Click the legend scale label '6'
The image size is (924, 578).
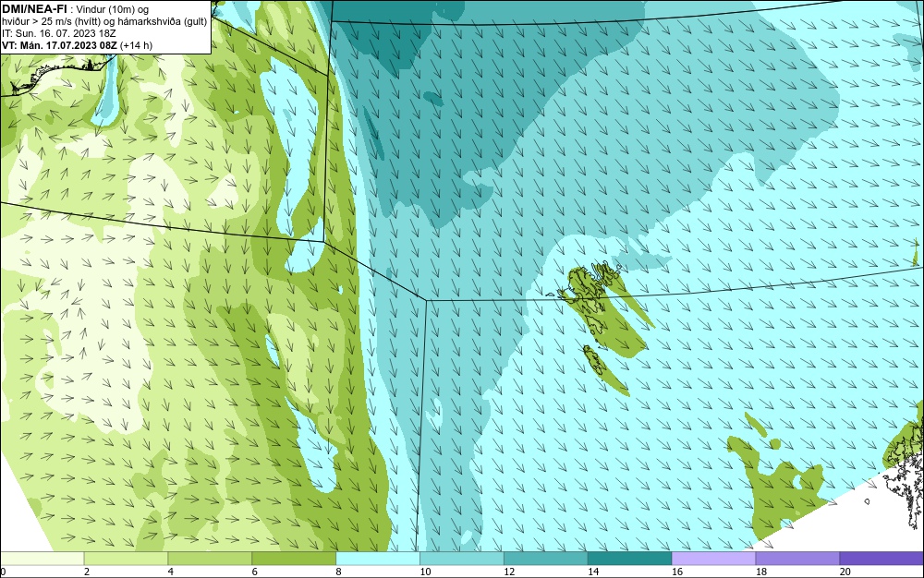(x=255, y=572)
